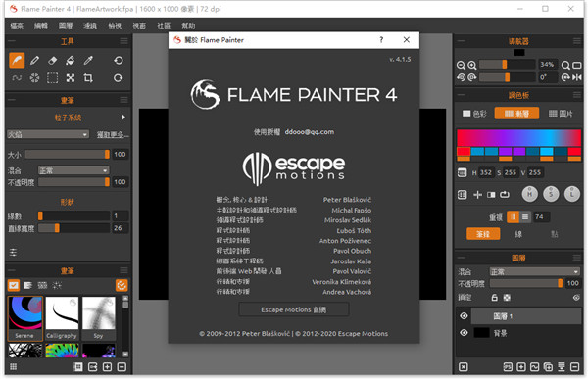Image resolution: width=588 pixels, height=379 pixels.
Task: Select the rectangular selection tool
Action: coord(53,78)
